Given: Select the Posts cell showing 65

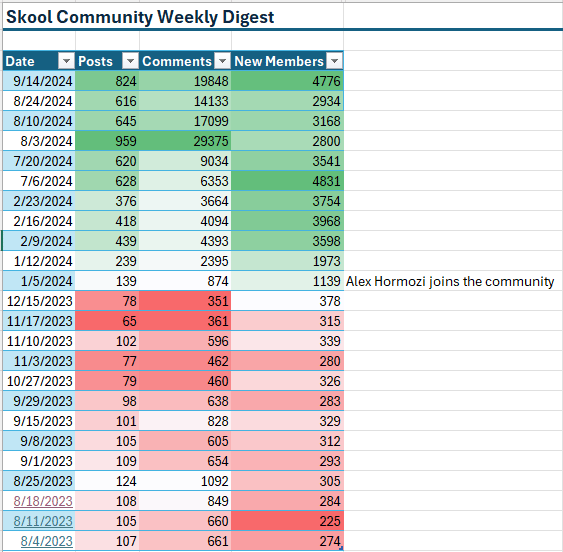Looking at the screenshot, I should [x=107, y=321].
